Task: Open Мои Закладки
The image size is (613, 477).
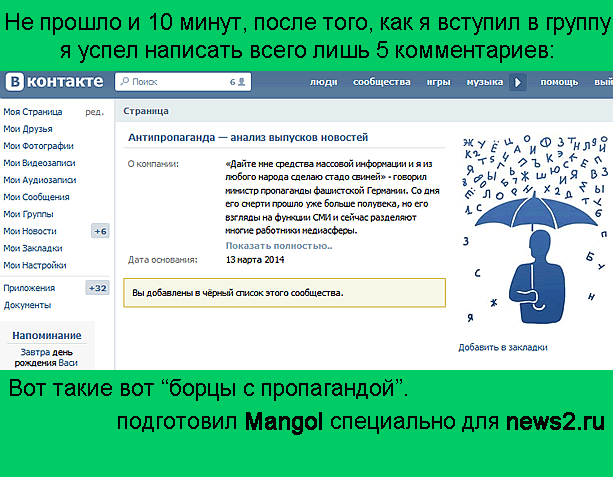Action: pos(33,248)
